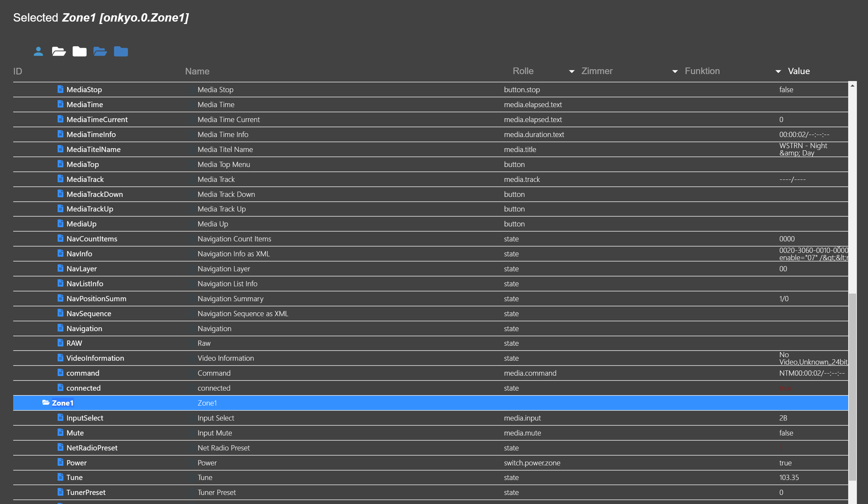This screenshot has width=868, height=504.
Task: Select the MediaTitelName row
Action: (93, 150)
